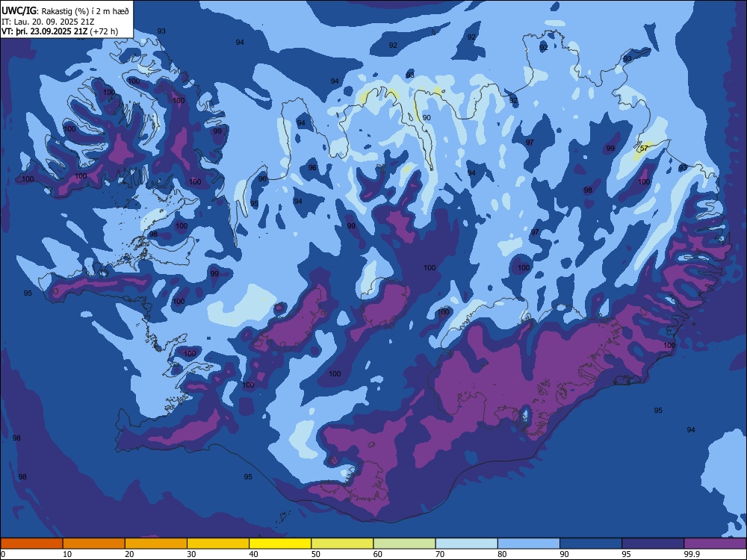The width and height of the screenshot is (747, 560).
Task: Click the '57' humidity value on the map
Action: coord(644,148)
